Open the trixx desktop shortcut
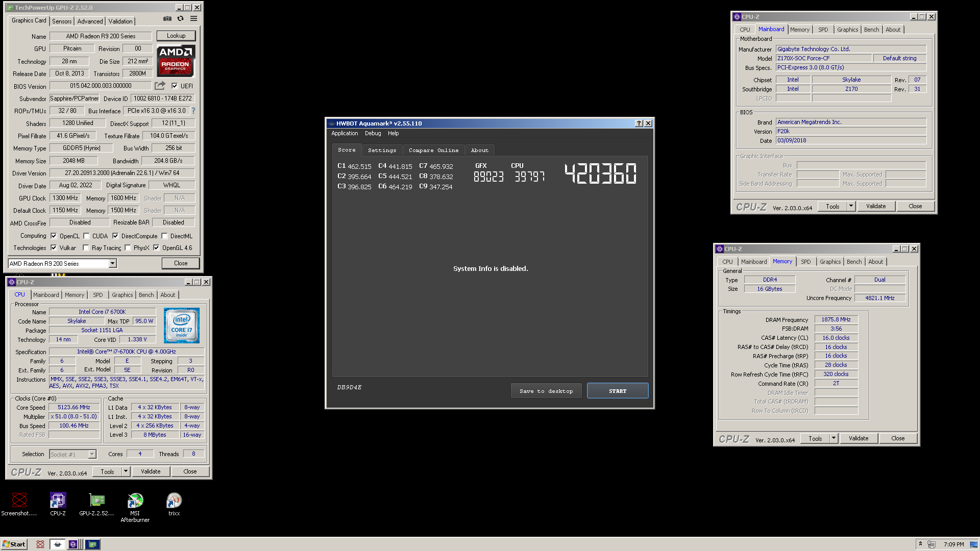Image resolution: width=980 pixels, height=551 pixels. [174, 504]
